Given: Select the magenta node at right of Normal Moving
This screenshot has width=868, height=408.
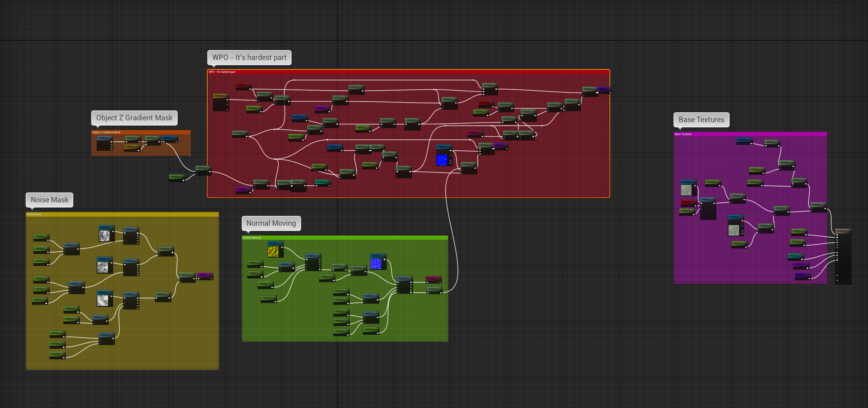Looking at the screenshot, I should (434, 280).
